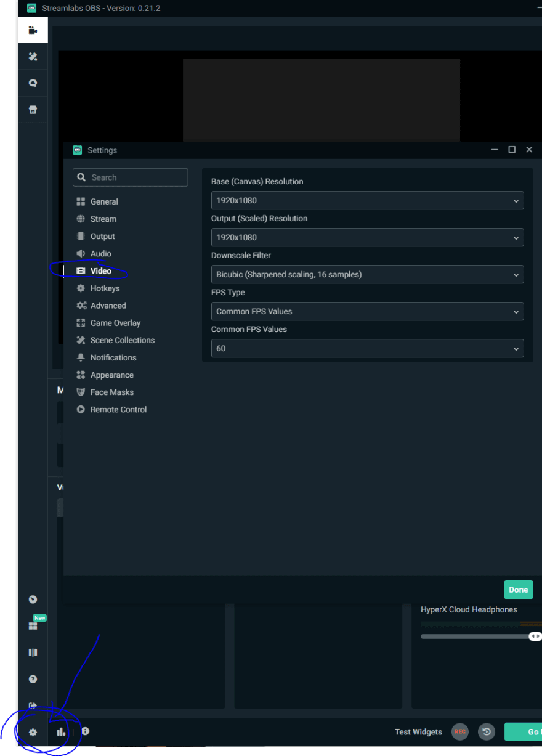Click the logout arrow icon in the sidebar
Viewport: 542px width, 756px height.
[33, 705]
